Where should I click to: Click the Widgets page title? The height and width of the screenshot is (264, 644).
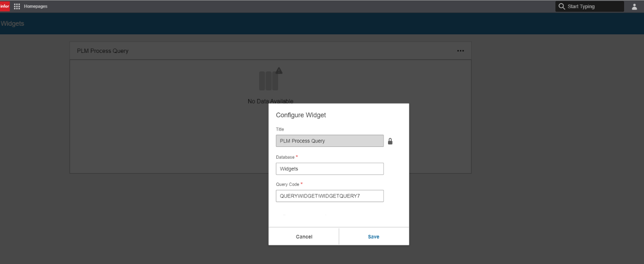coord(12,24)
